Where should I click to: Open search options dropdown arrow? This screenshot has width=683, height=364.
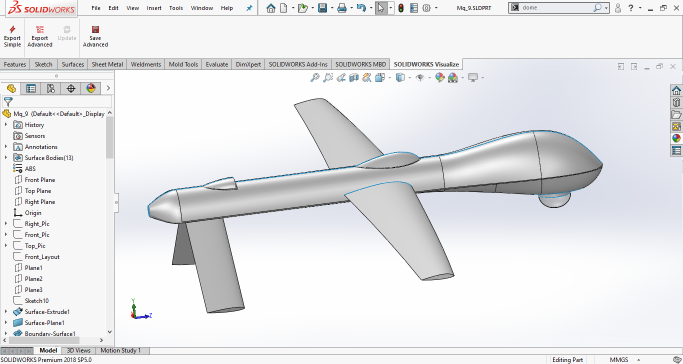pyautogui.click(x=606, y=8)
